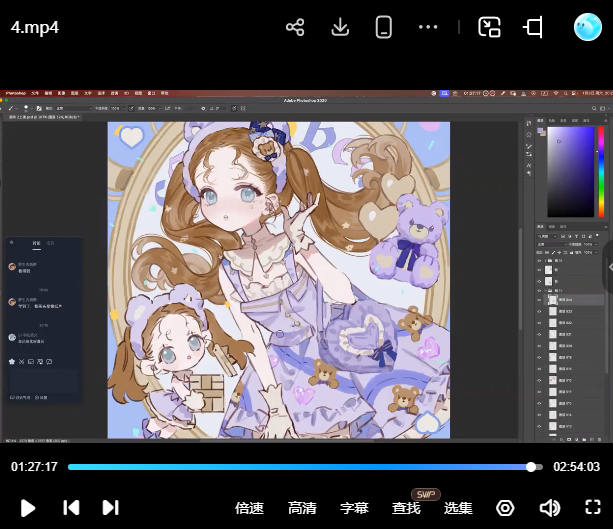
Task: Click the mobile phone icon
Action: click(383, 27)
